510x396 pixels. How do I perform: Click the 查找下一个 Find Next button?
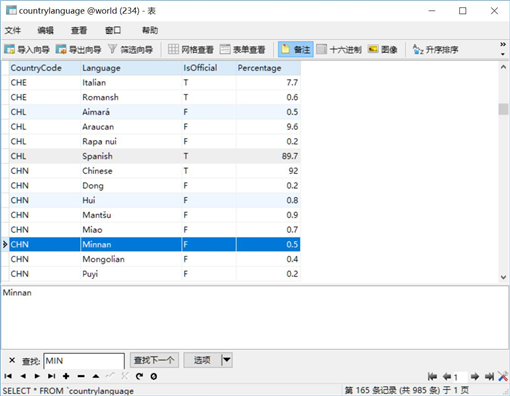tap(154, 360)
